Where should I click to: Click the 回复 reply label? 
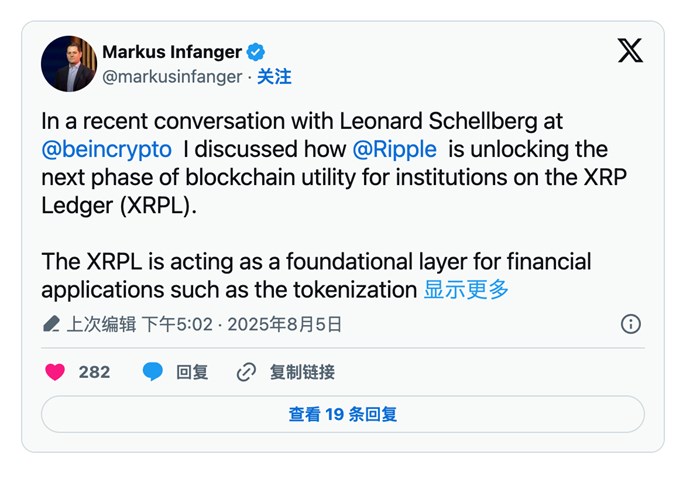point(192,372)
